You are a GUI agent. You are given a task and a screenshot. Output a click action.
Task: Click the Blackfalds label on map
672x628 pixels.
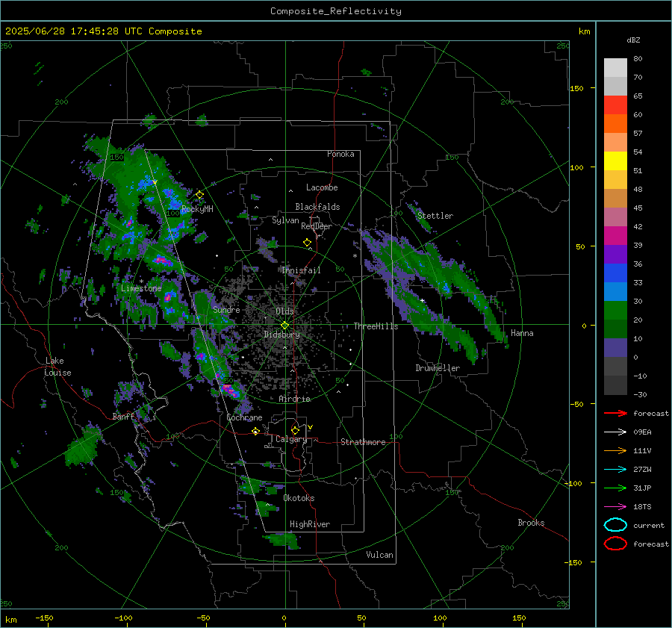[317, 207]
